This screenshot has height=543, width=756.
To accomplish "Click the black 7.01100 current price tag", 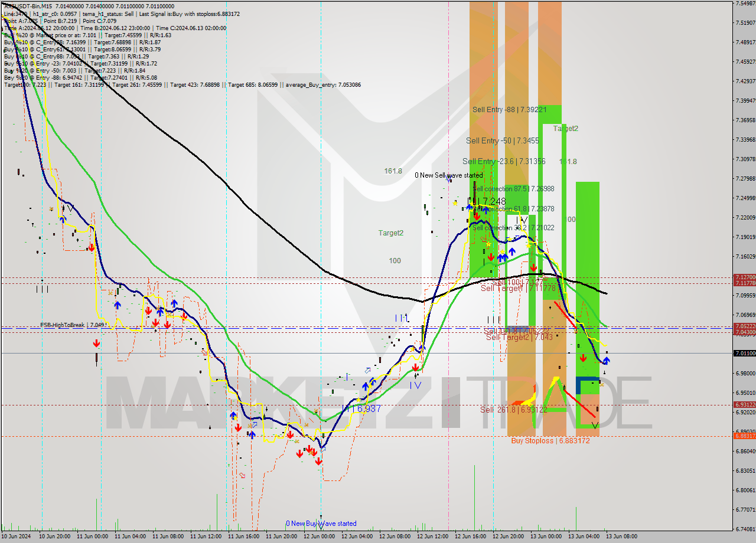I will [x=744, y=354].
